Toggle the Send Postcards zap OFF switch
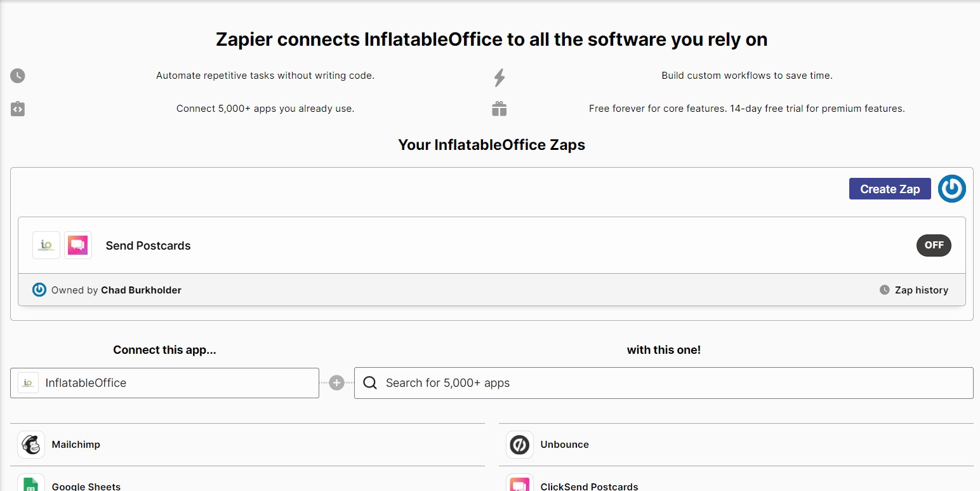Viewport: 980px width, 491px height. [x=934, y=245]
